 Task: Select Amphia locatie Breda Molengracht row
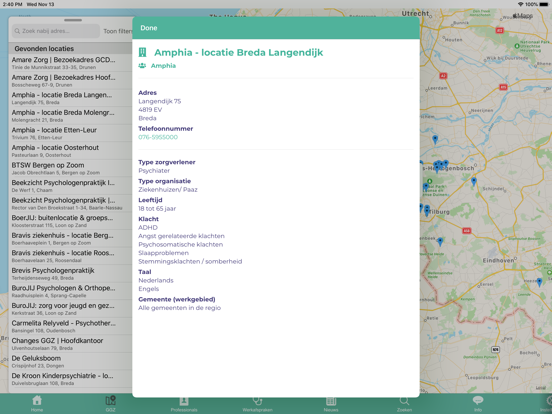70,116
